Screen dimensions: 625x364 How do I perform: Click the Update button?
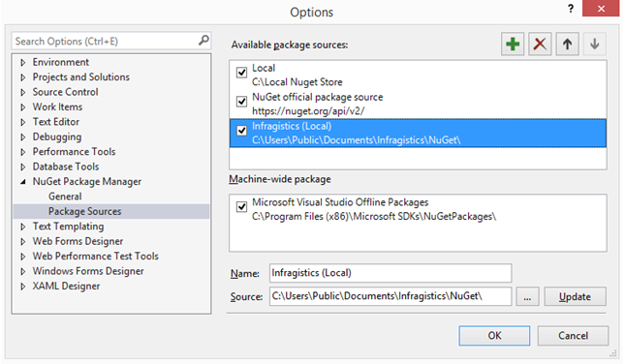pyautogui.click(x=576, y=296)
